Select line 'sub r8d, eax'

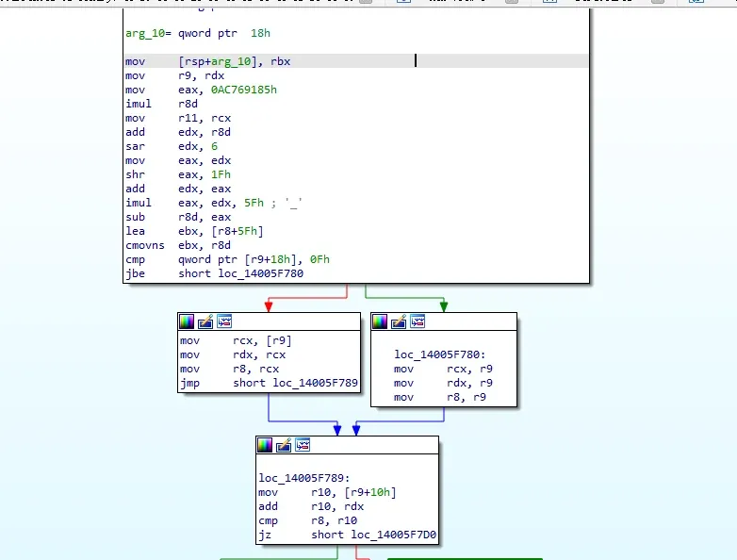point(178,217)
